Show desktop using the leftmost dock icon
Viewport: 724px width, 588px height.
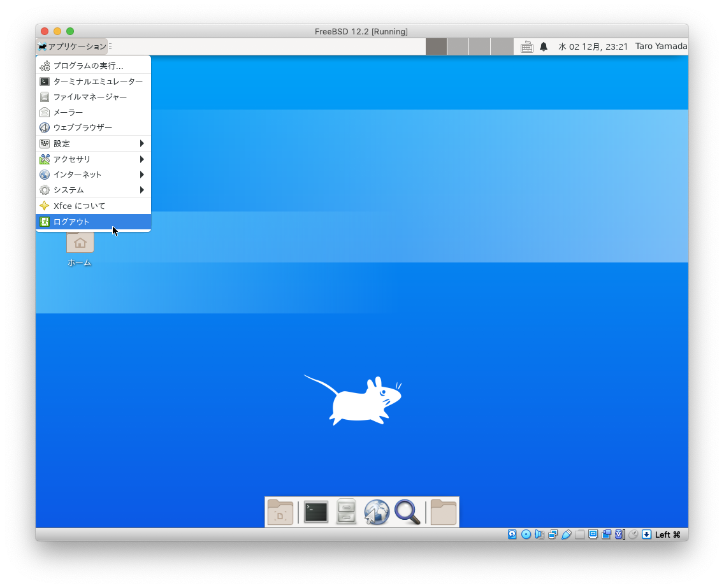[280, 512]
